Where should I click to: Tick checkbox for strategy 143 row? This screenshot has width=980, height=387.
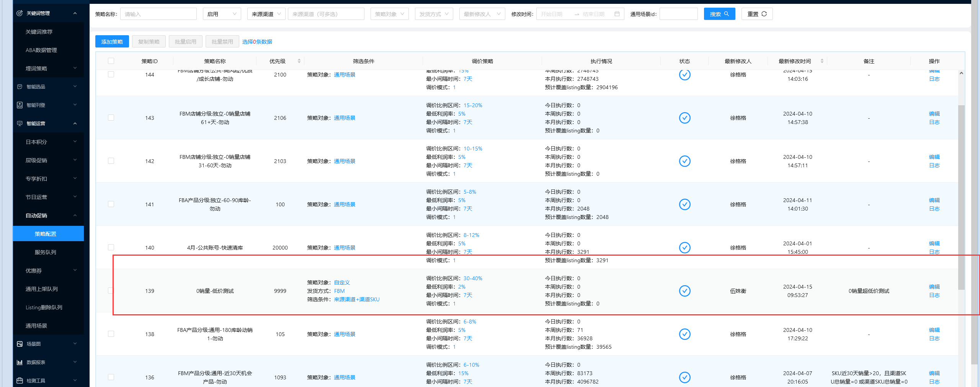pos(111,118)
